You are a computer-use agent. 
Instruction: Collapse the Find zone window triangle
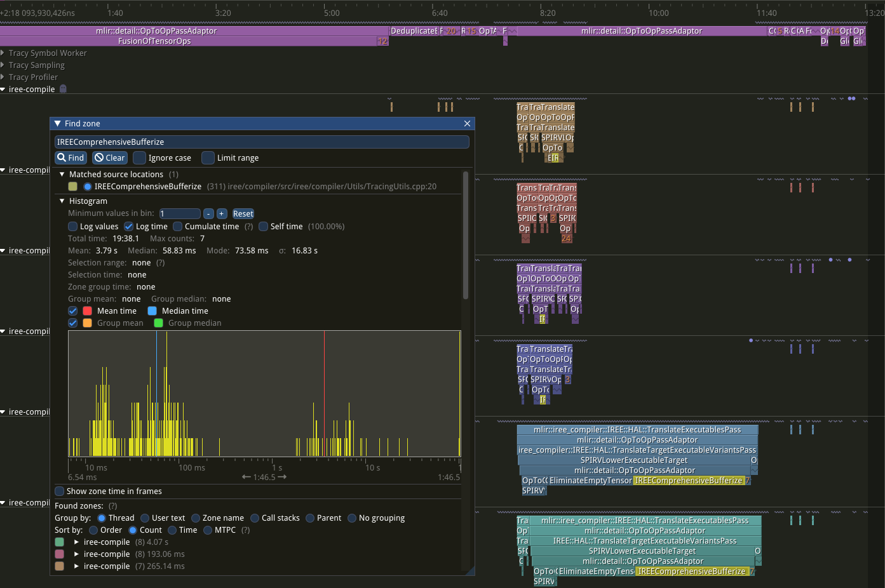[58, 123]
